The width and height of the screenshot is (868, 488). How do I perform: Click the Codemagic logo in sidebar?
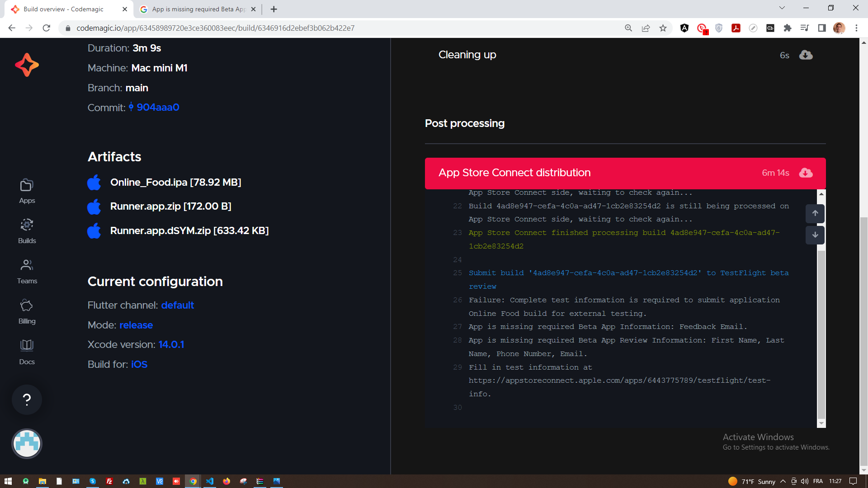(x=27, y=65)
